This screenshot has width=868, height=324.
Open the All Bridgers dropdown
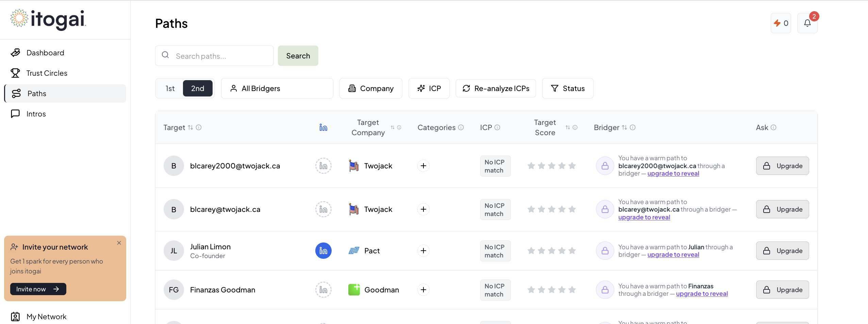pos(277,88)
